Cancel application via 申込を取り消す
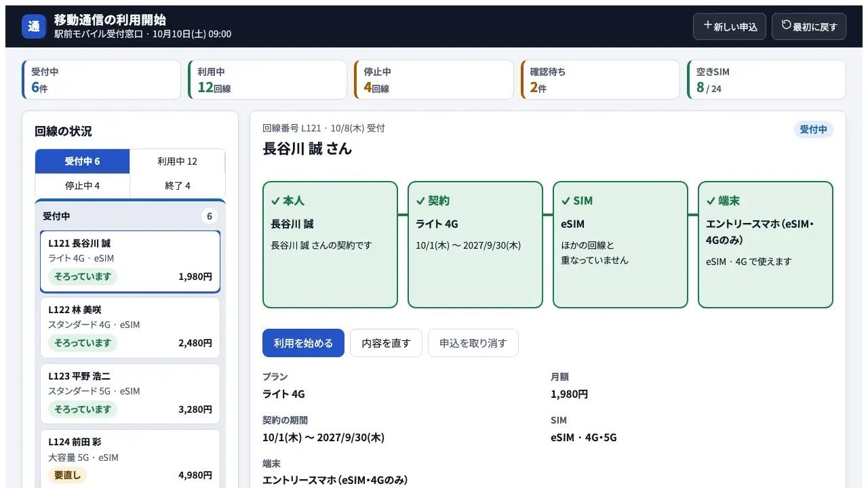 473,343
